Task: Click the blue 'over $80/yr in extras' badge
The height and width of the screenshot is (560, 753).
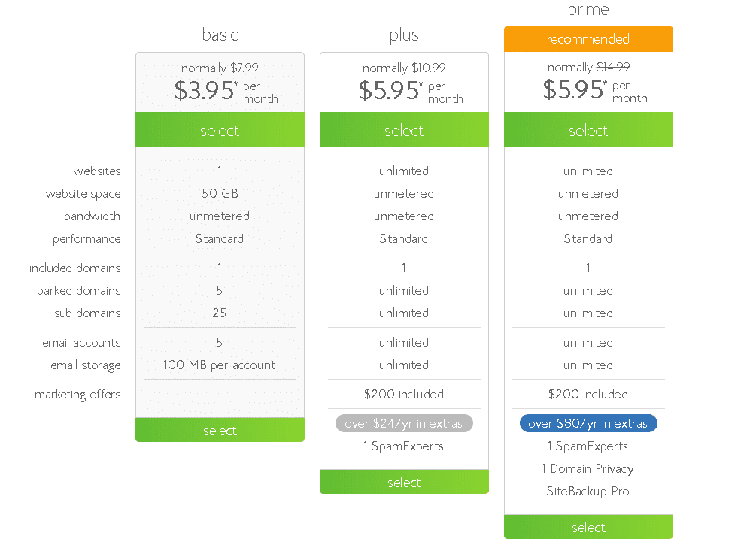Action: pyautogui.click(x=588, y=423)
